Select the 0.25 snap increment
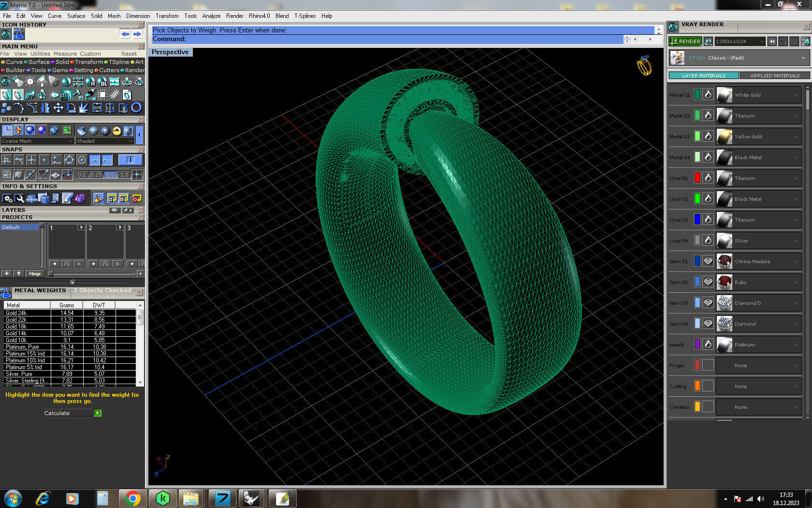 point(96,175)
